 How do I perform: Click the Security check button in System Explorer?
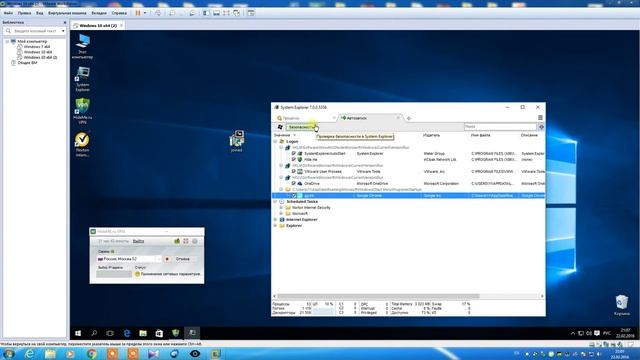[x=302, y=127]
